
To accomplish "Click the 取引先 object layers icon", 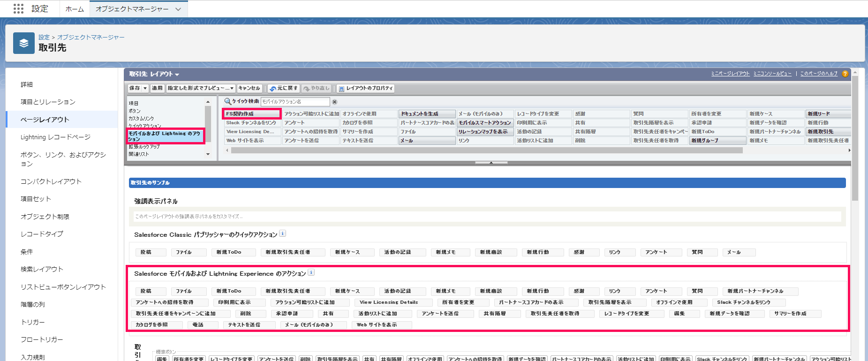I will 24,43.
